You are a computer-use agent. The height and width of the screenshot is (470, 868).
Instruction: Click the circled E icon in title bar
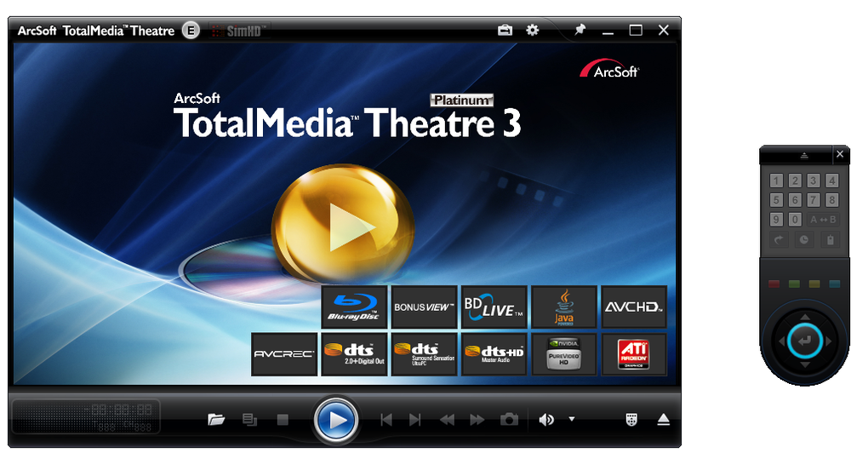click(x=191, y=31)
